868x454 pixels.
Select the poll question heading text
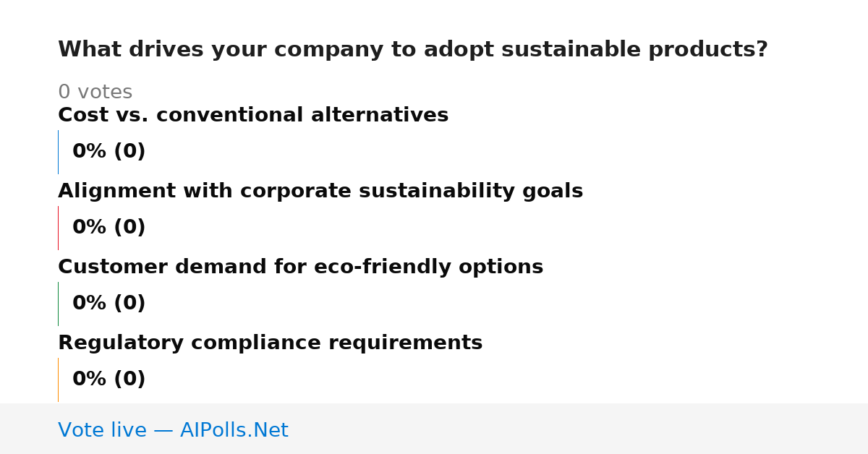412,50
